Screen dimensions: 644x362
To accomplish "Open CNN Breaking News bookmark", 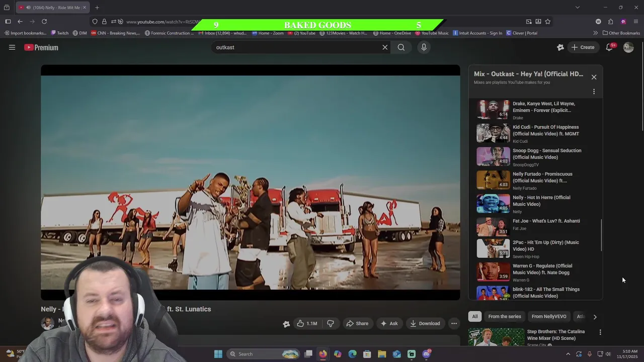I will (115, 33).
